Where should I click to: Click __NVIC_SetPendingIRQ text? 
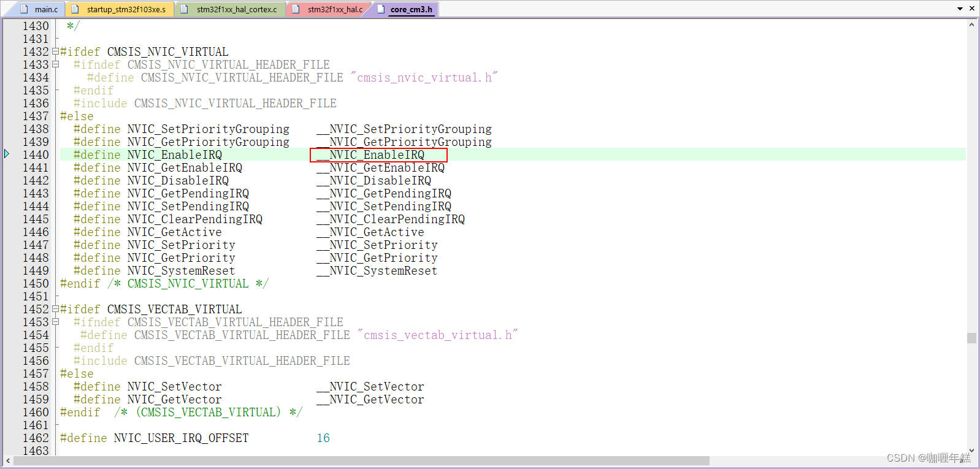pyautogui.click(x=384, y=206)
